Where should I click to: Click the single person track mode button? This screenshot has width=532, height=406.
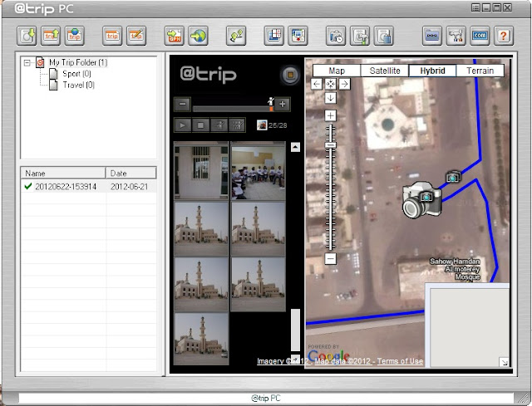pyautogui.click(x=219, y=125)
